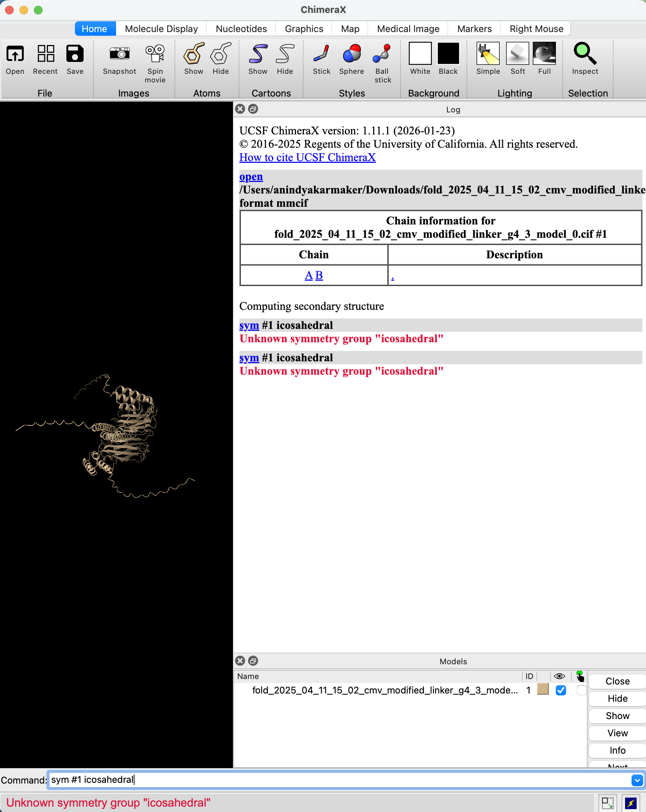This screenshot has width=646, height=812.
Task: Open the Inspect selection tool
Action: coord(585,54)
